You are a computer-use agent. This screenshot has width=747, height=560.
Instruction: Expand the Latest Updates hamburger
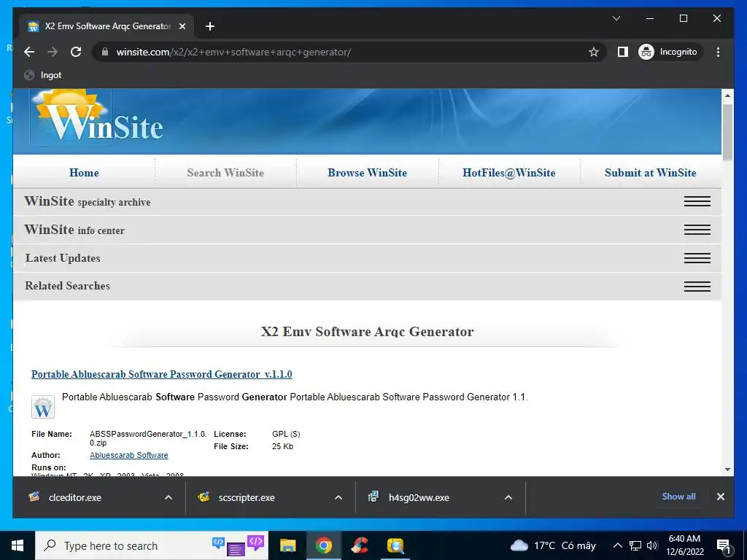[x=697, y=258]
